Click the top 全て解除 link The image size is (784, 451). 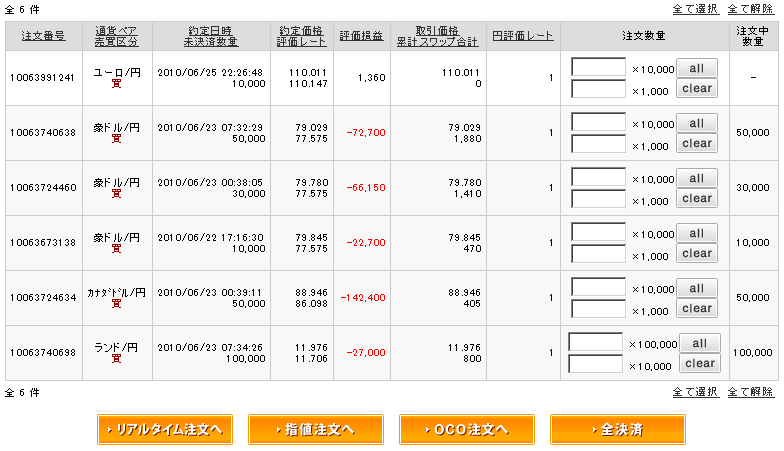click(750, 8)
